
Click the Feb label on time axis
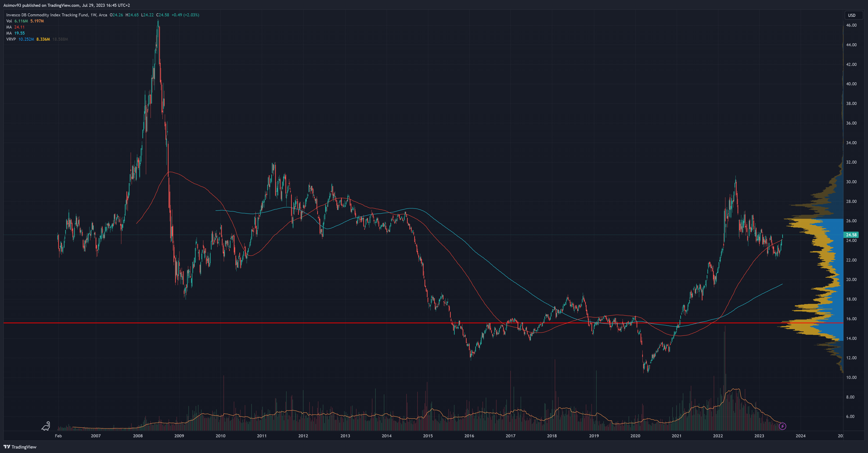pyautogui.click(x=58, y=436)
